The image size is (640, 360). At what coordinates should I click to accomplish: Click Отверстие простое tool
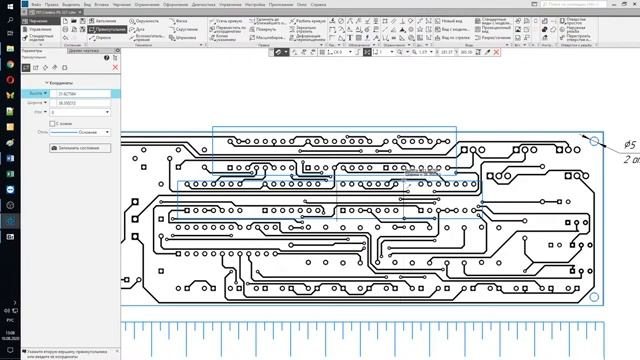coord(573,21)
